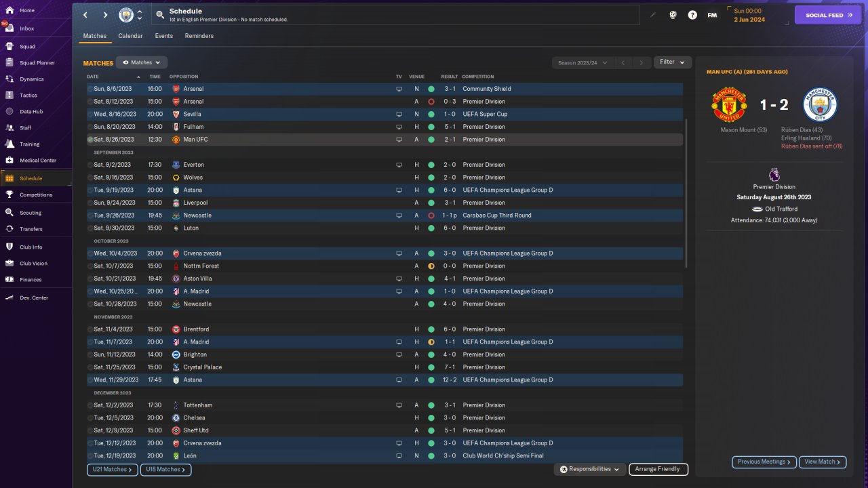Click the club switcher up/down chevrons
The image size is (868, 488).
140,15
